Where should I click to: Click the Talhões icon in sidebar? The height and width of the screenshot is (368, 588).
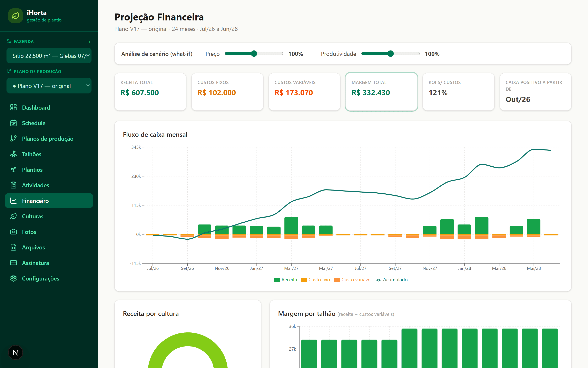coord(13,154)
